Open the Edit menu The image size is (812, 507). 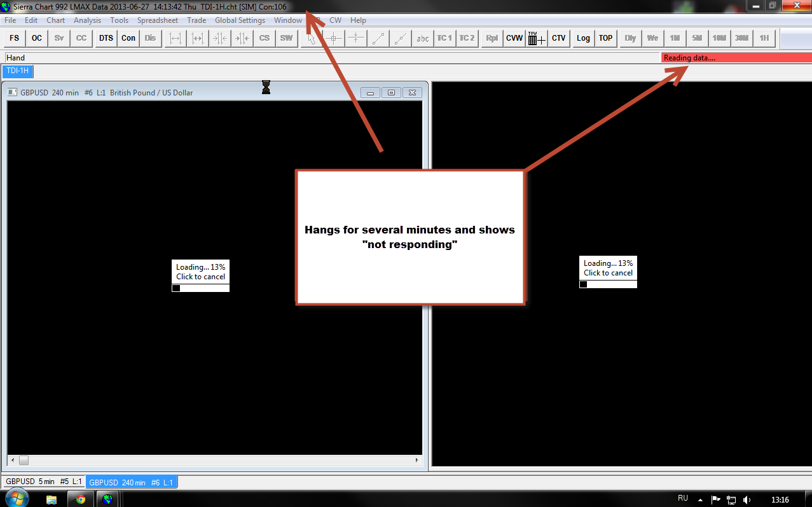(x=31, y=20)
